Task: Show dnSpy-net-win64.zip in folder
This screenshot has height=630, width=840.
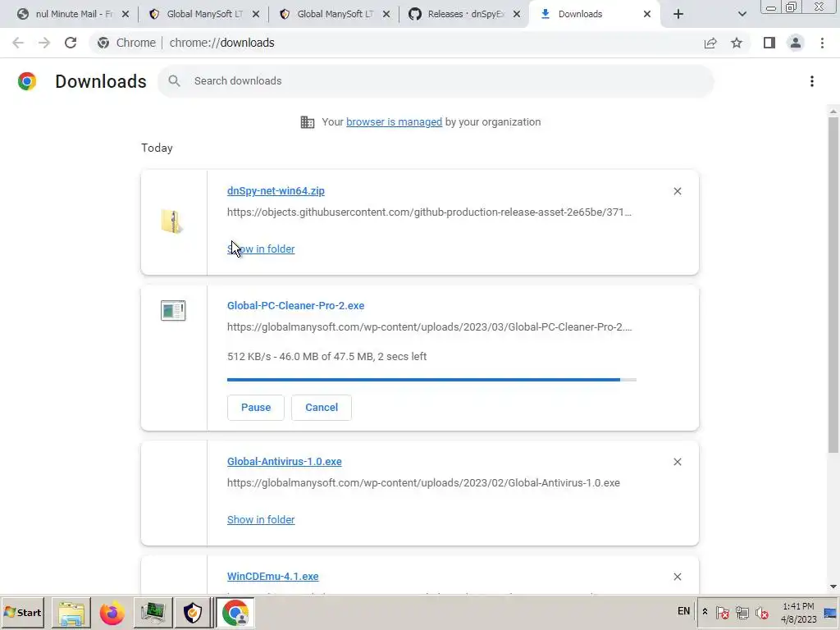Action: (261, 249)
